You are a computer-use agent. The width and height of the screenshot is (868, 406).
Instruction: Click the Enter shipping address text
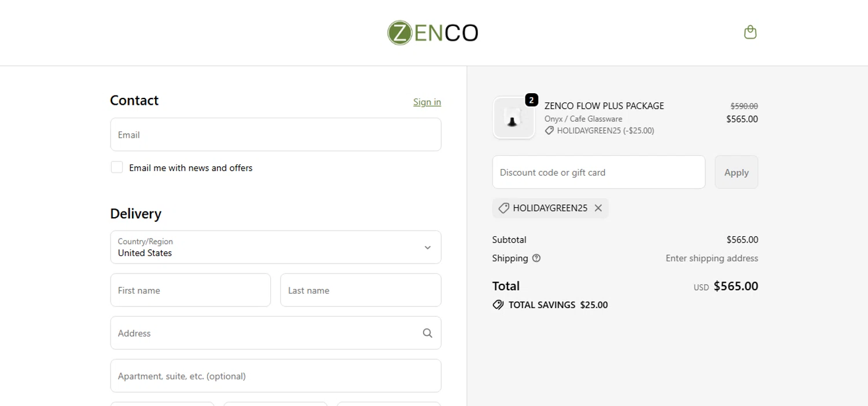pos(712,258)
